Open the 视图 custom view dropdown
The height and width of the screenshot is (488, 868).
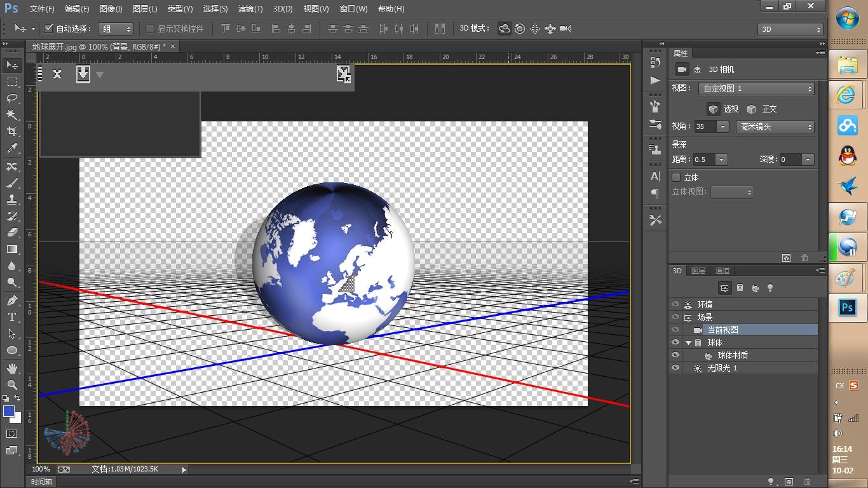pyautogui.click(x=756, y=88)
